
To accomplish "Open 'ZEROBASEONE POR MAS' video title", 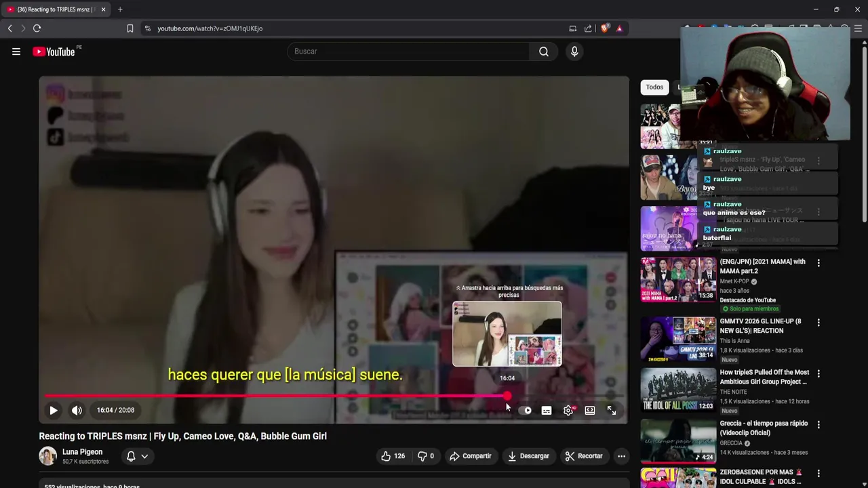I will click(761, 476).
